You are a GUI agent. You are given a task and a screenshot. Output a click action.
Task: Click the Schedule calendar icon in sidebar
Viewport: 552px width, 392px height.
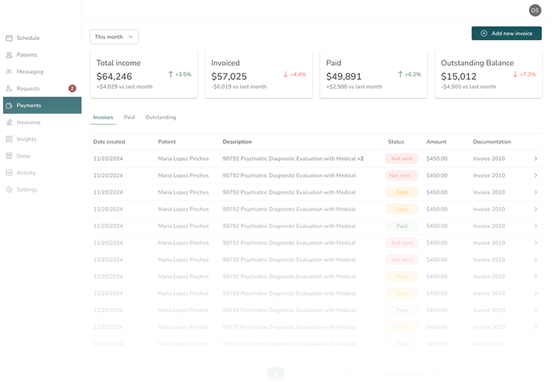coord(9,38)
